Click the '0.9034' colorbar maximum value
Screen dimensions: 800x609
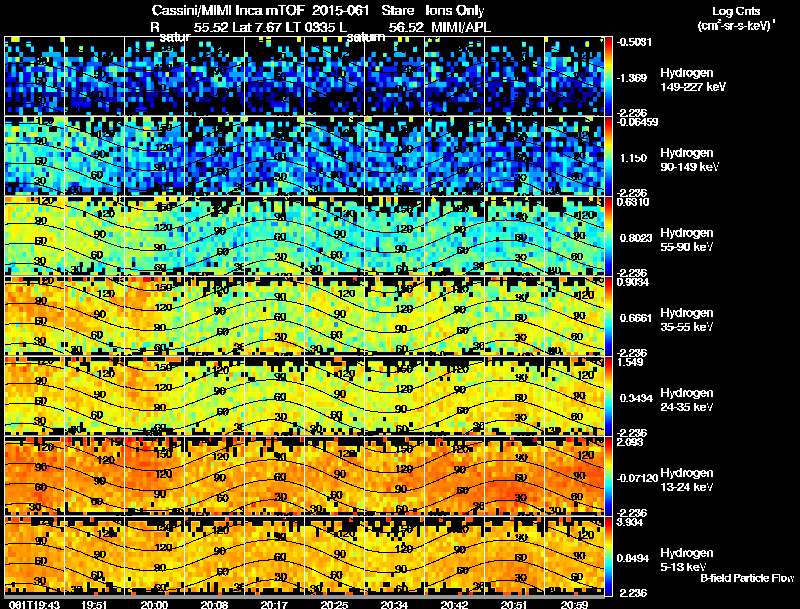coord(633,282)
